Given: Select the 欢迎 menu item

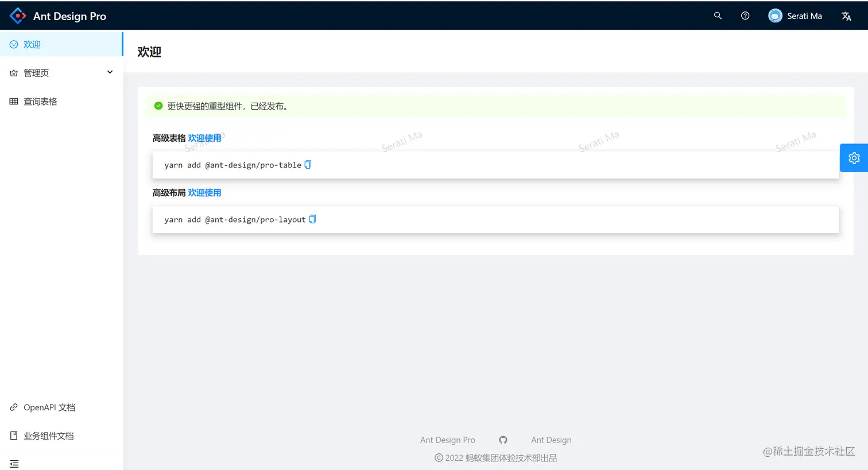Looking at the screenshot, I should 61,44.
